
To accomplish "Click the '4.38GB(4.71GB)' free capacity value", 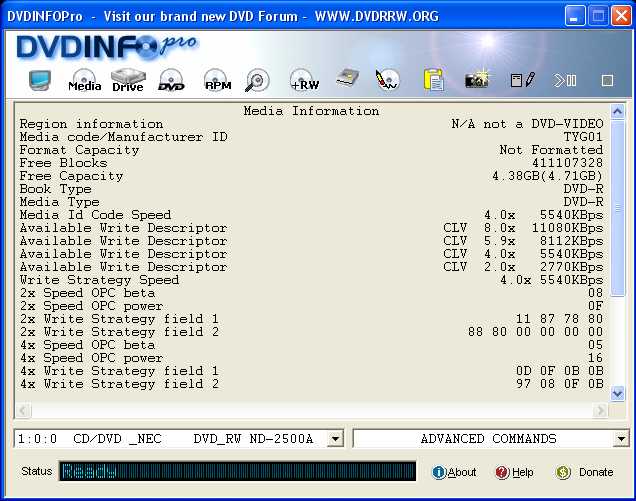I will (548, 176).
